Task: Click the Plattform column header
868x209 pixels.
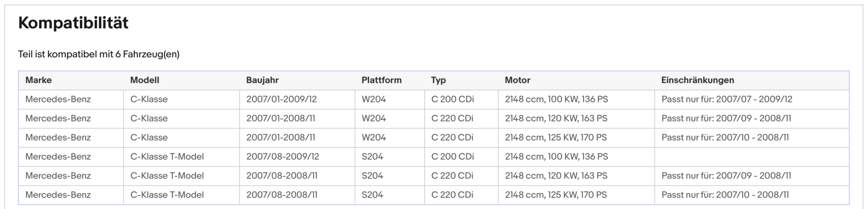Action: coord(381,80)
